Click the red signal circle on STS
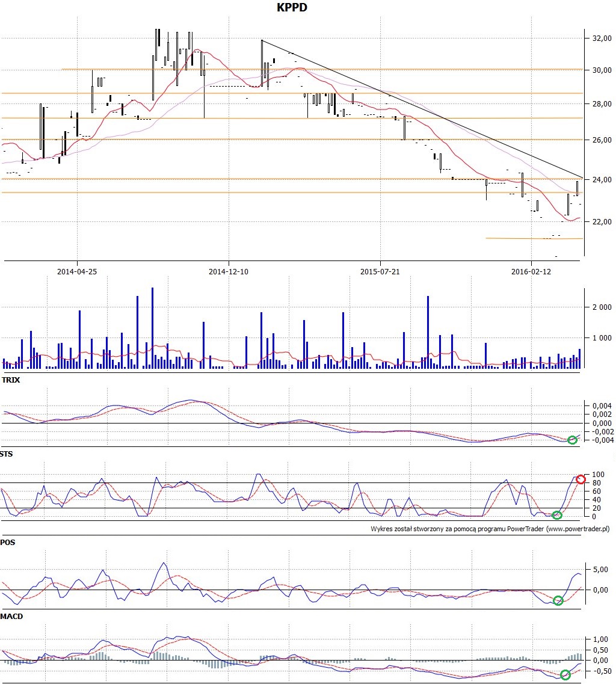The width and height of the screenshot is (616, 684). 581,479
